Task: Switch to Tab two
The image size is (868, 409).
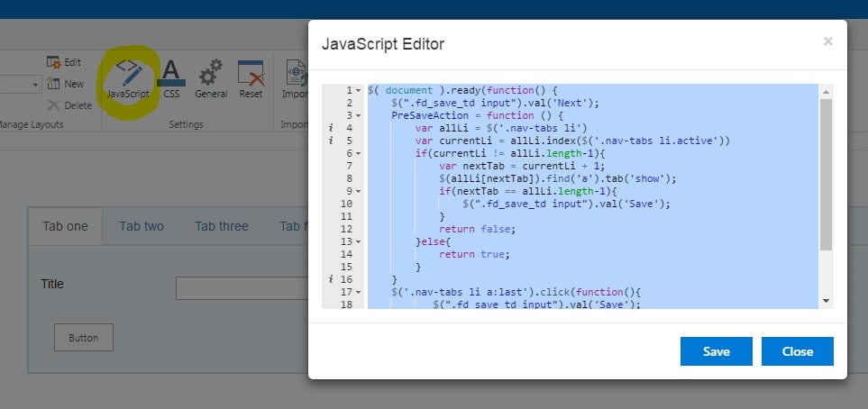Action: tap(142, 226)
